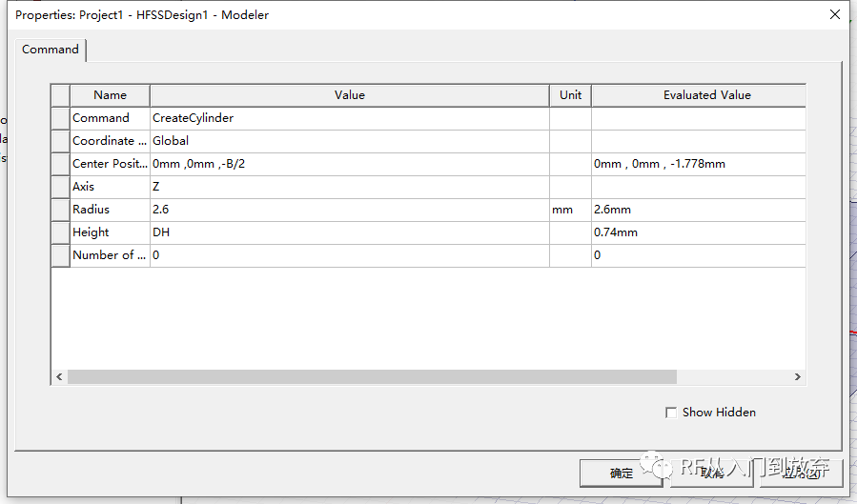Screen dimensions: 857x504
Task: Open the Radius unit mm dropdown
Action: (x=571, y=210)
